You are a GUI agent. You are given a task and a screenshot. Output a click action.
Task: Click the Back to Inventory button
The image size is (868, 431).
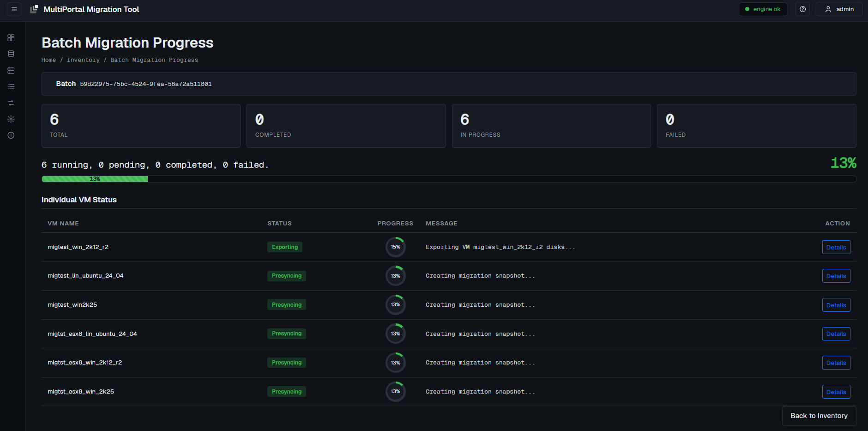[x=819, y=416]
